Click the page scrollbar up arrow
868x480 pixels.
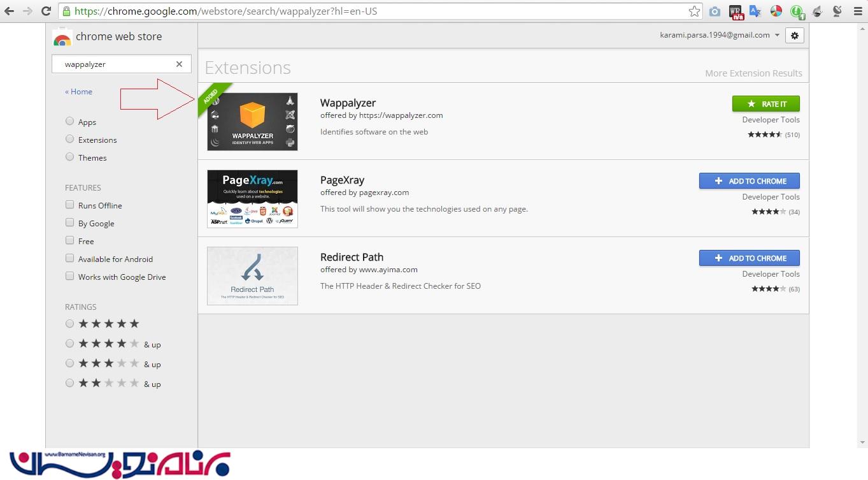click(862, 28)
